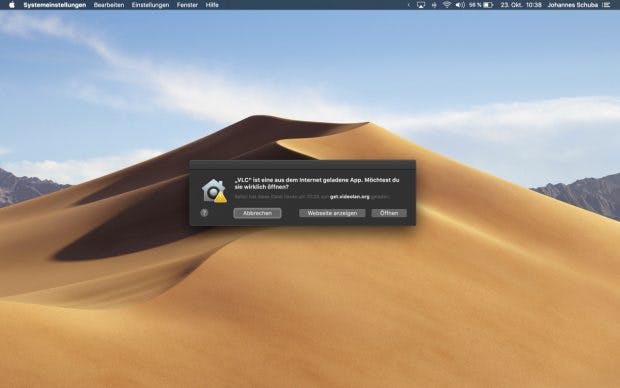
Task: Click the Gatekeeper warning icon in dialog
Action: tap(214, 191)
